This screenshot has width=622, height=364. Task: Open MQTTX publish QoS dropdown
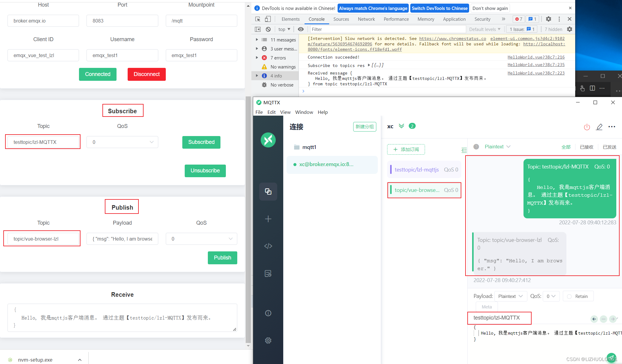click(x=551, y=296)
